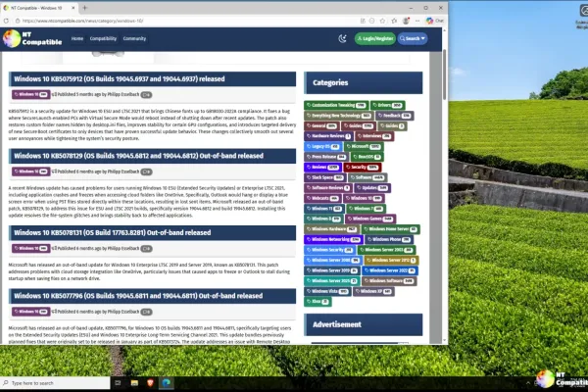Open the KB5075912 article headline
The width and height of the screenshot is (588, 392).
(120, 78)
